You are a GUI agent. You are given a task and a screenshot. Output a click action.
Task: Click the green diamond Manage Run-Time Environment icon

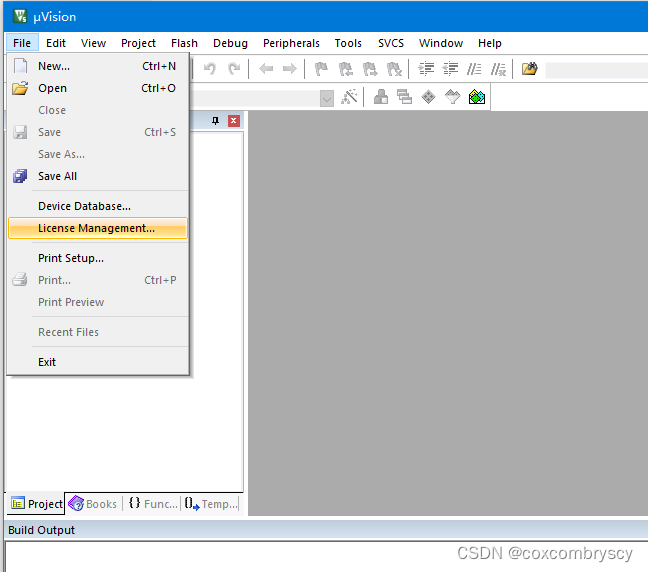(429, 97)
